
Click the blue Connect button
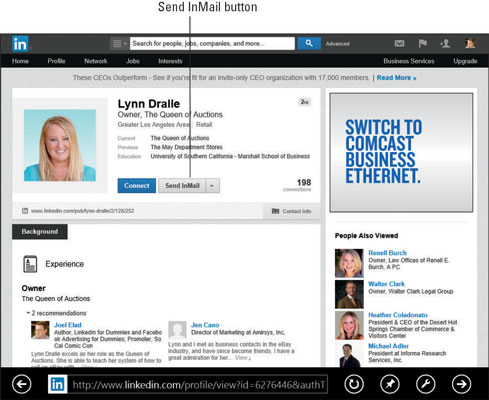click(x=137, y=186)
